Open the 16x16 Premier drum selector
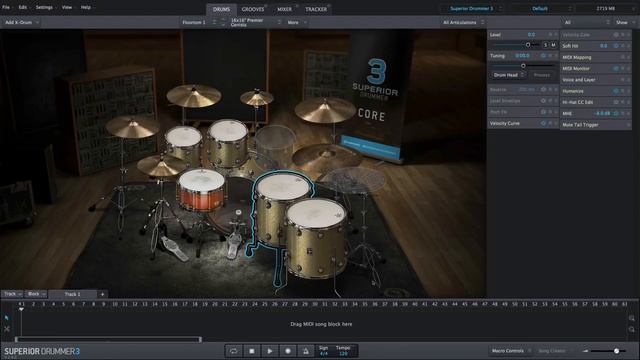Screen dimensions: 640x360 [x=255, y=22]
